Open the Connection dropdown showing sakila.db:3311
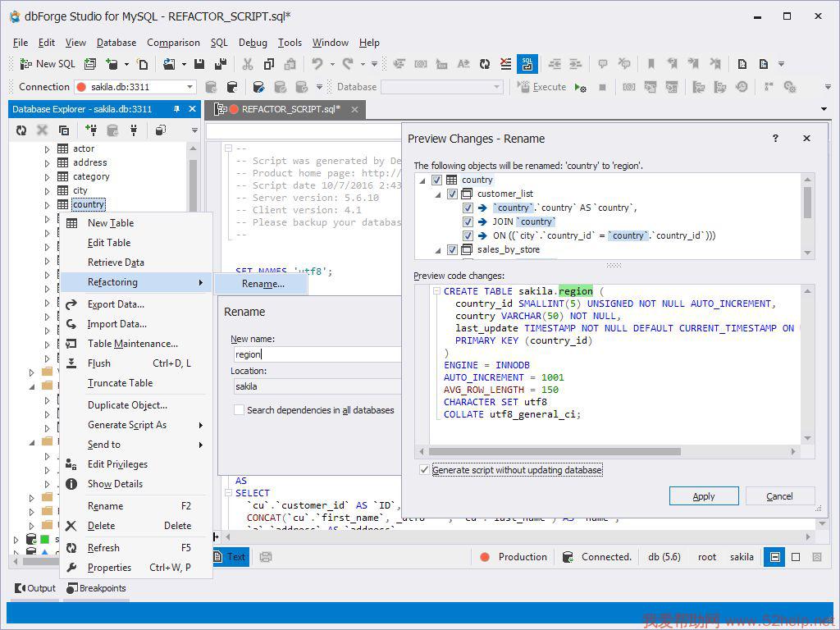The height and width of the screenshot is (630, 840). (189, 87)
